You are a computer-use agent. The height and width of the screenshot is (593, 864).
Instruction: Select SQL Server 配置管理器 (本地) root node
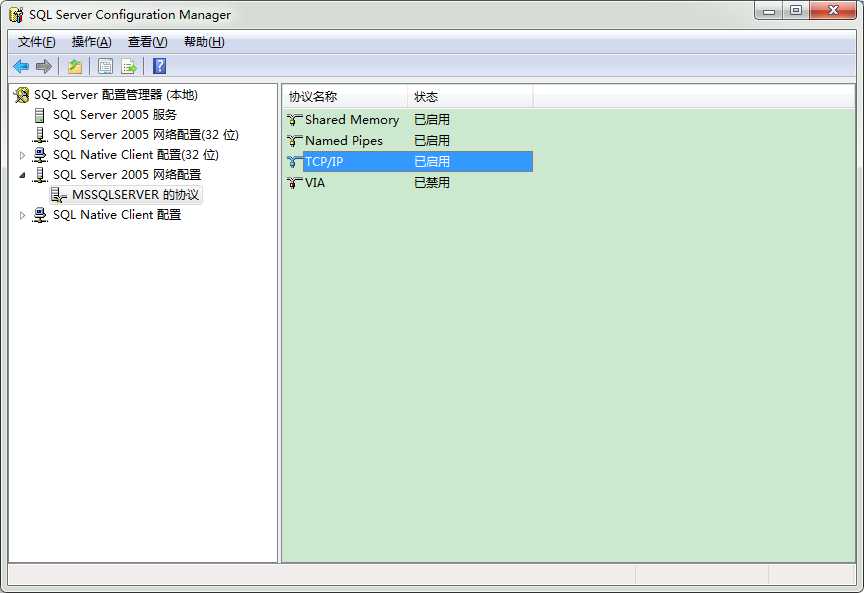[x=116, y=95]
